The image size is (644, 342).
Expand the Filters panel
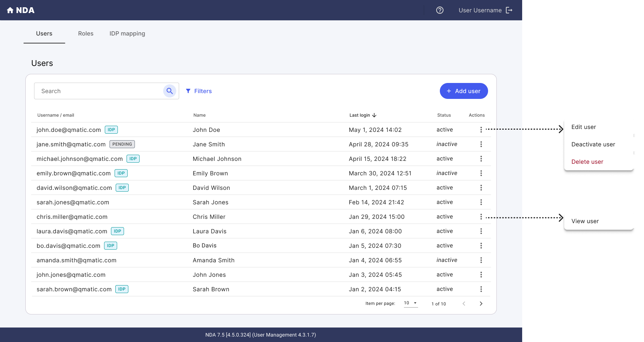tap(199, 91)
